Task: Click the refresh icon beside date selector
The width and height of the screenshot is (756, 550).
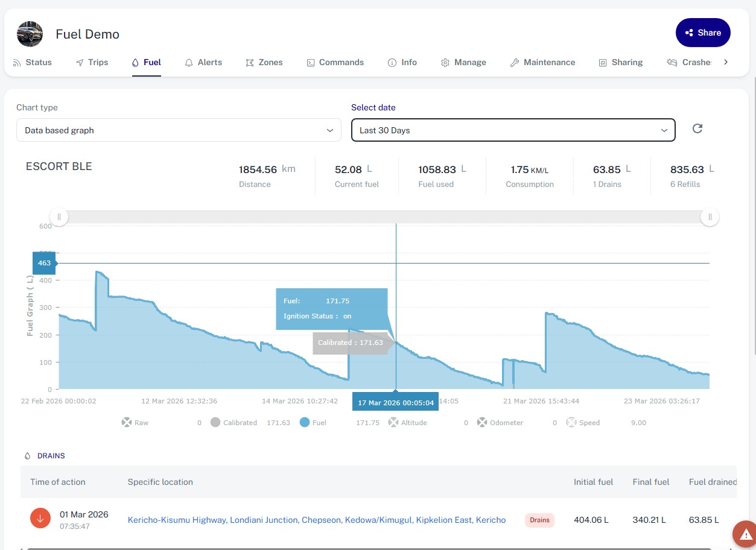Action: coord(697,128)
